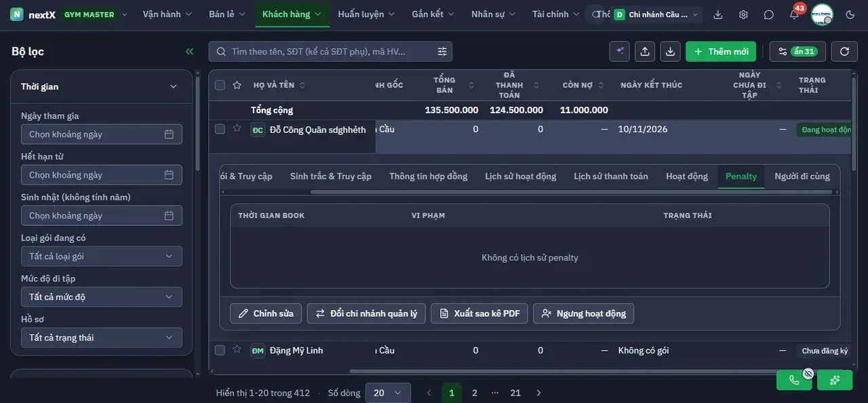This screenshot has width=868, height=403.
Task: Open the chat messages icon
Action: pyautogui.click(x=768, y=14)
